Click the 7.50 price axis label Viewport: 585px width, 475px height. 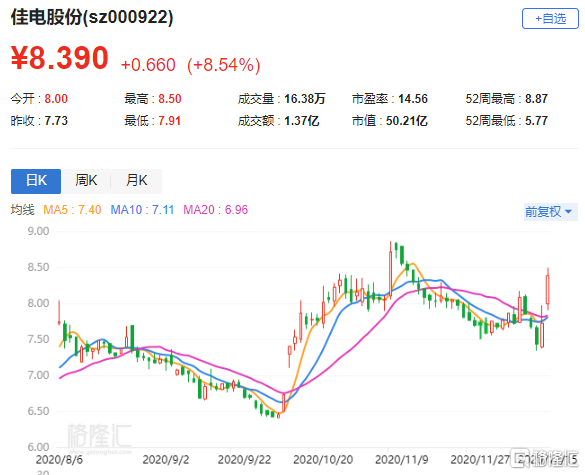point(38,339)
